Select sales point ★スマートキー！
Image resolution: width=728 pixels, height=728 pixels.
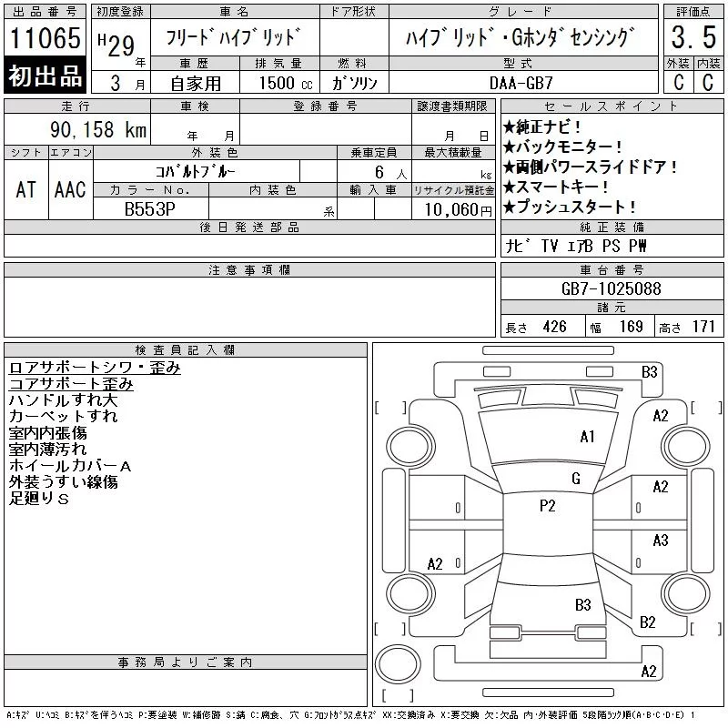[556, 187]
